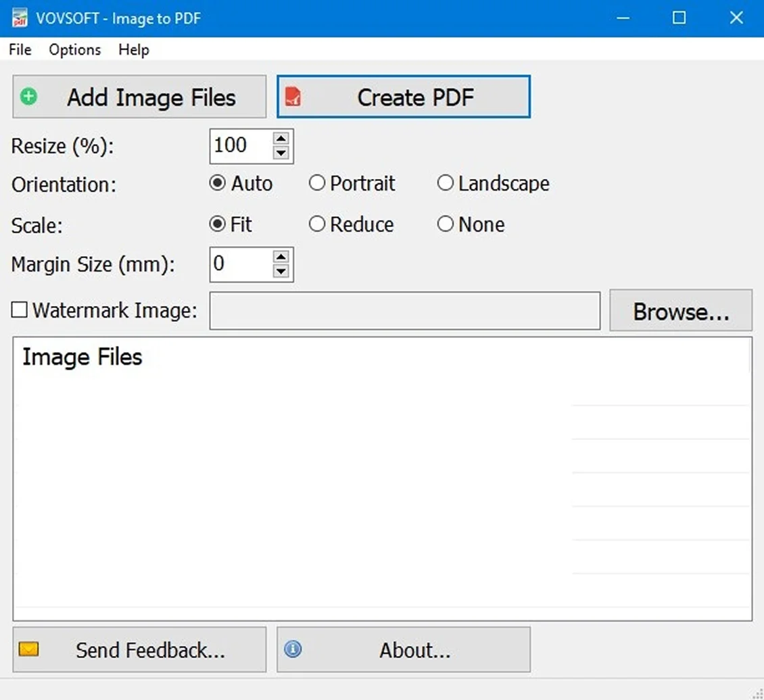Select Auto orientation

(x=241, y=184)
